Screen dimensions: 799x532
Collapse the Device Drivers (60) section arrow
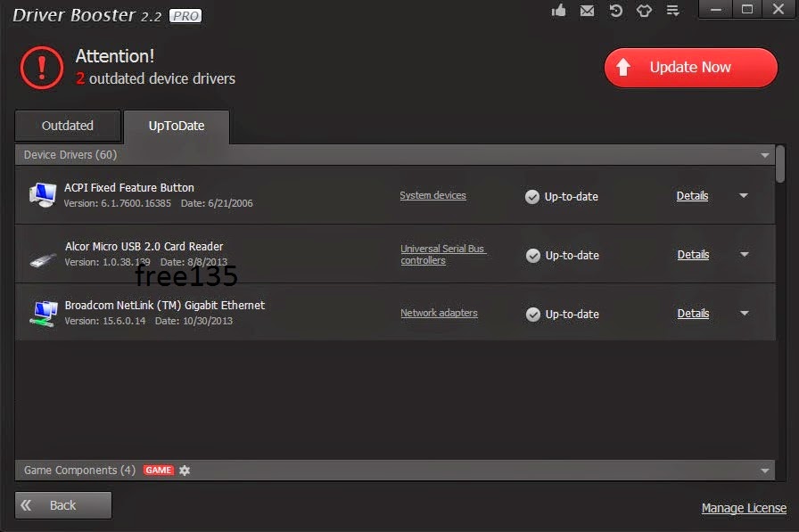coord(765,155)
